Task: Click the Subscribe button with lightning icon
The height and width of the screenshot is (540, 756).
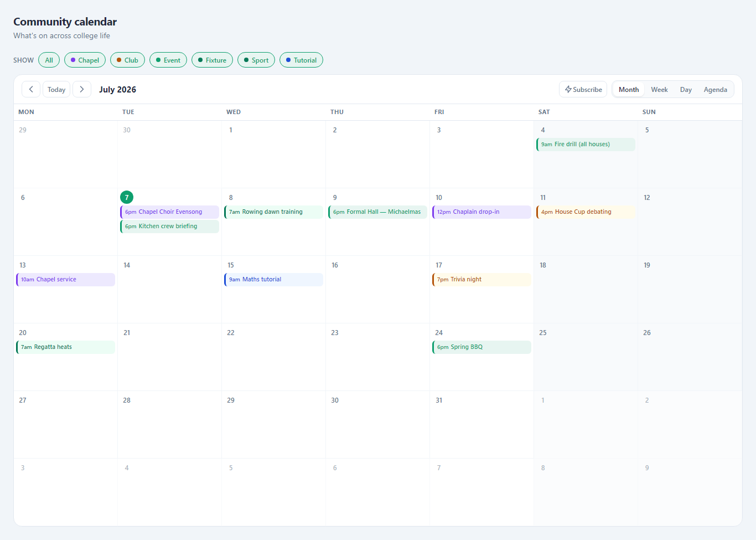Action: pos(583,89)
